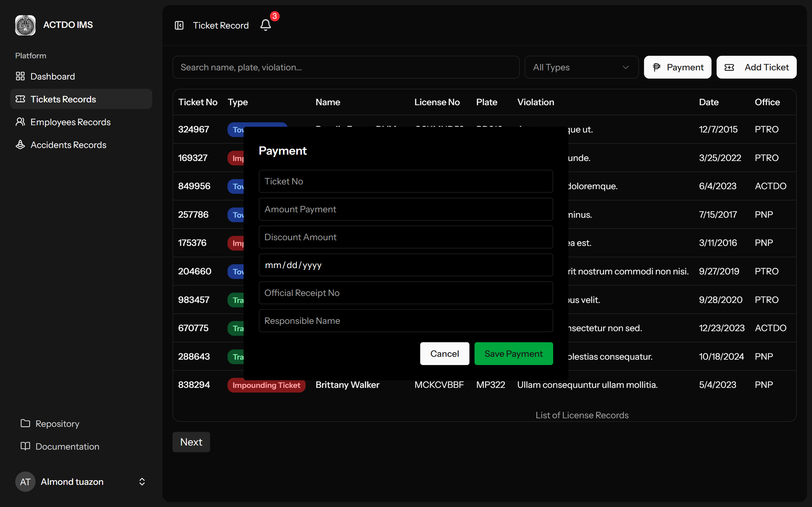Open Dashboard in the sidebar
The width and height of the screenshot is (812, 507).
[x=53, y=76]
